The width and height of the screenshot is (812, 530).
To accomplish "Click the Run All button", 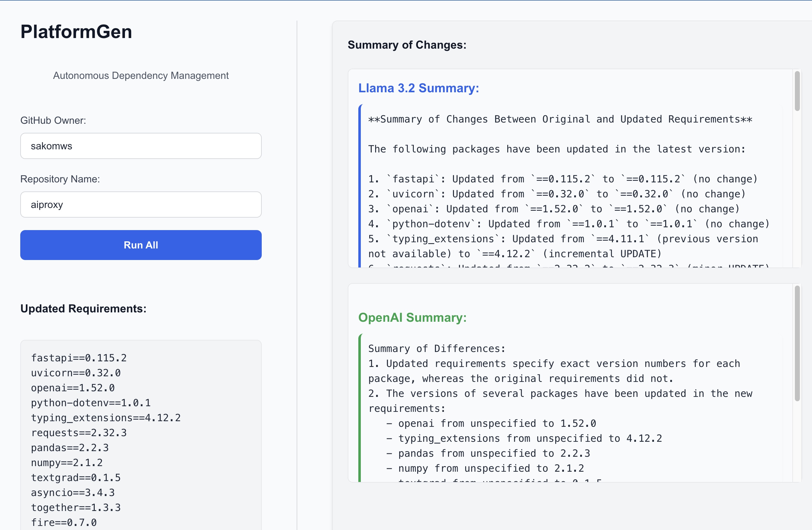I will click(x=141, y=245).
